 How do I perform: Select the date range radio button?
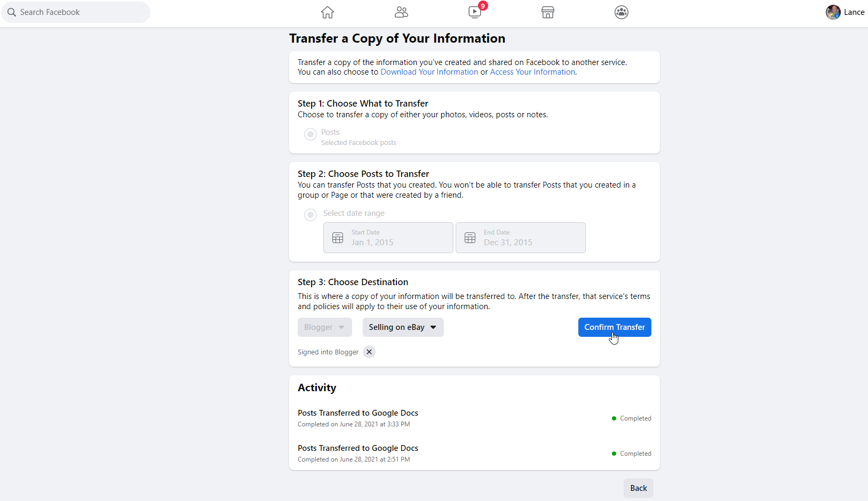[310, 215]
